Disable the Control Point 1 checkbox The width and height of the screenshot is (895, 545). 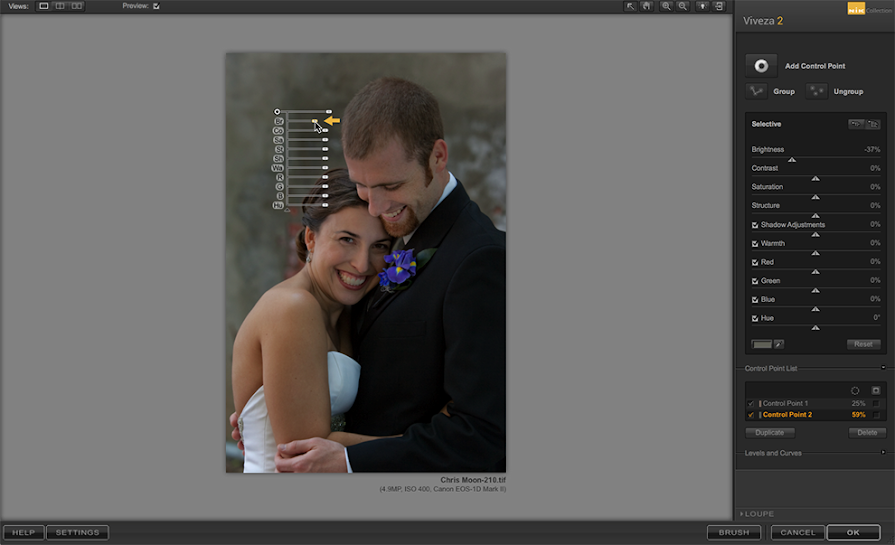751,403
